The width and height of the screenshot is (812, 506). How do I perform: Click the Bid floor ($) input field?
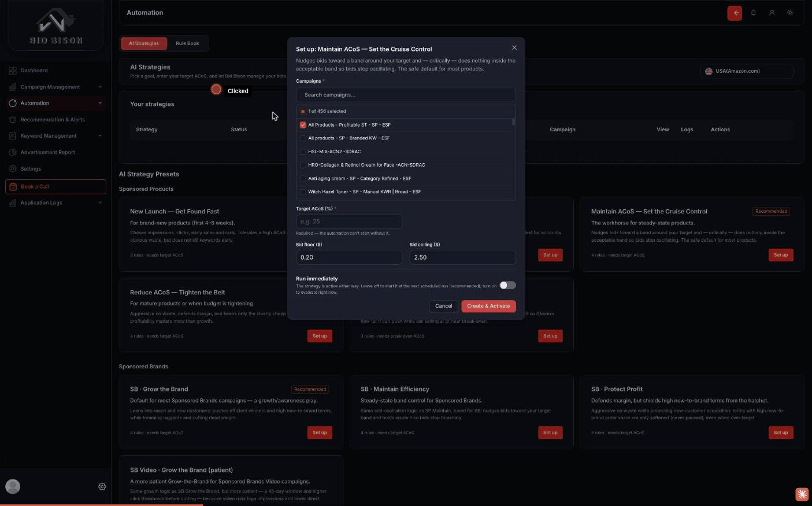[x=349, y=257]
